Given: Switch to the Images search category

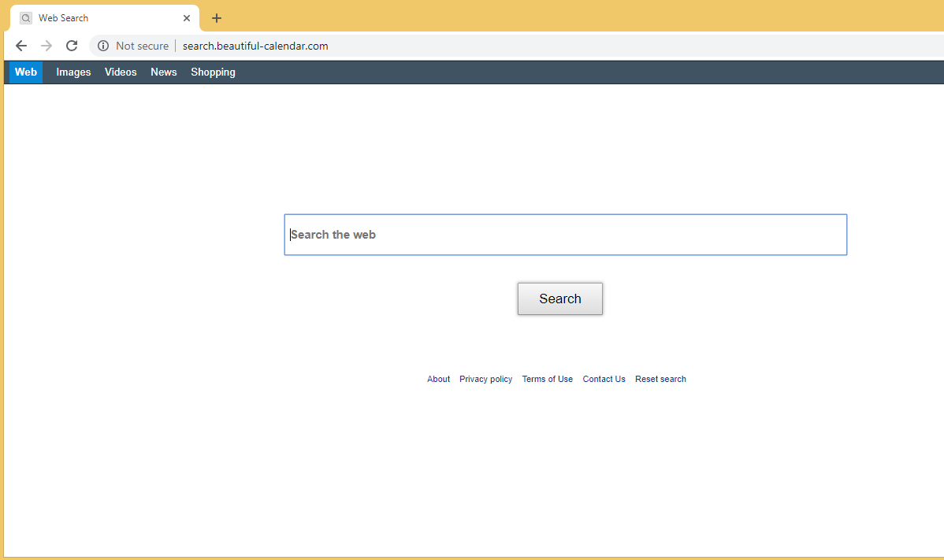Looking at the screenshot, I should (x=73, y=72).
